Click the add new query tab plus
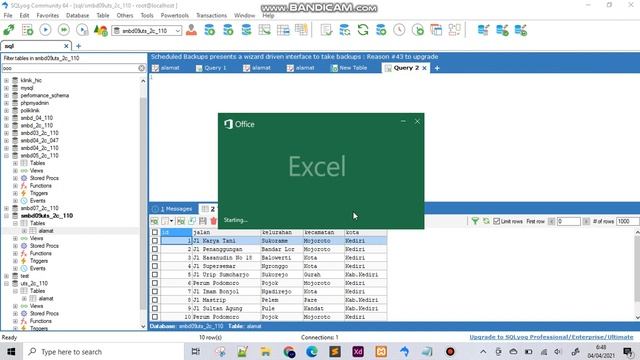Screen dimensions: 640x360 (x=437, y=68)
